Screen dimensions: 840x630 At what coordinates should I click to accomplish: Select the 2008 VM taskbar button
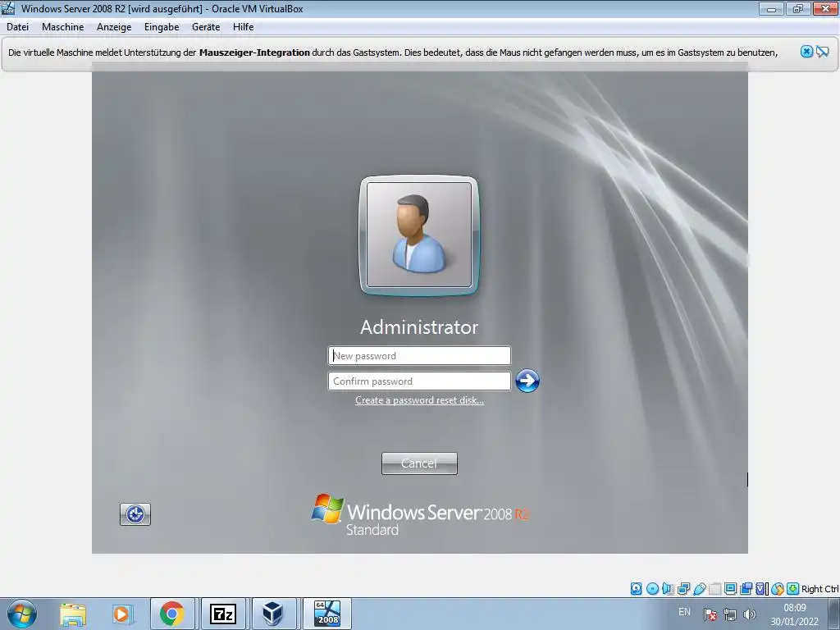pos(326,614)
